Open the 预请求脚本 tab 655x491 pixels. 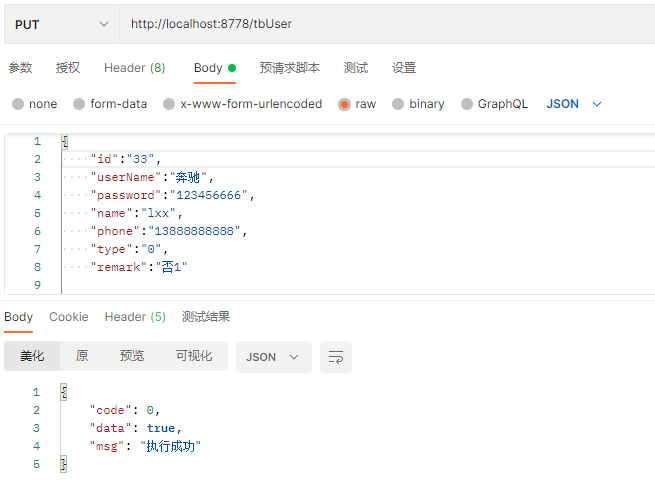(289, 68)
